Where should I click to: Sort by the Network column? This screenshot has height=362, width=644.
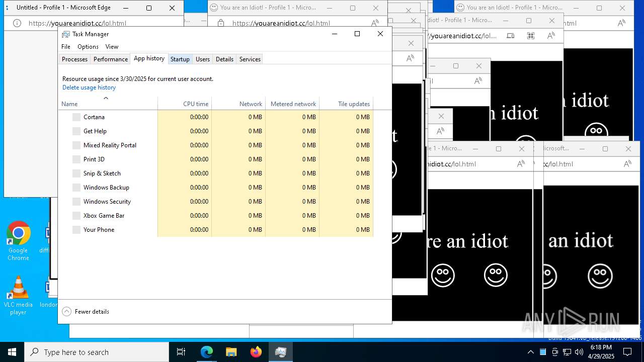coord(238,104)
